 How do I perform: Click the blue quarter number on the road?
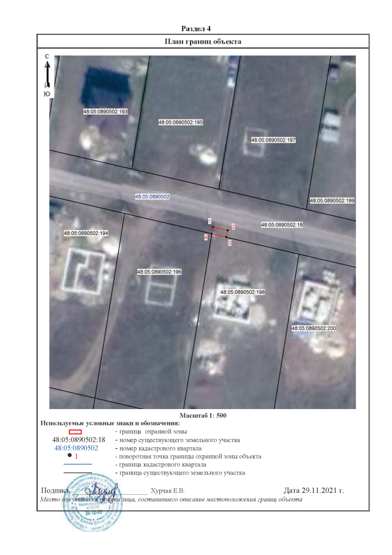click(x=152, y=197)
